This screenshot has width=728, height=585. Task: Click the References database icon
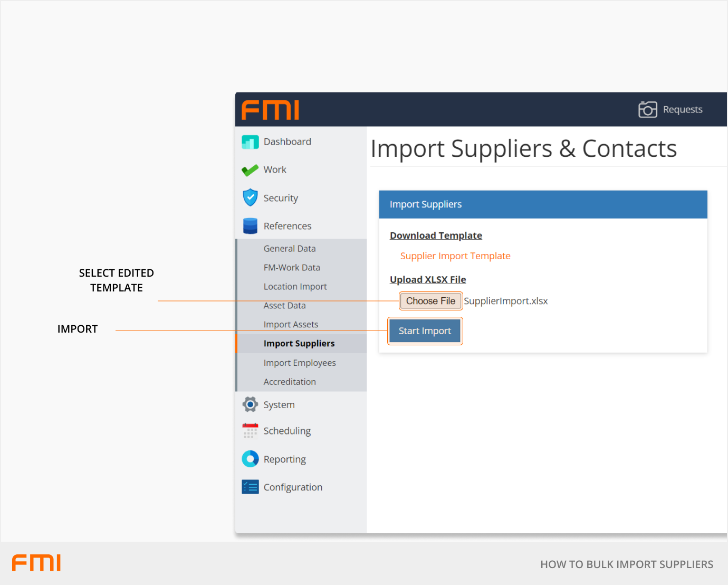(250, 226)
